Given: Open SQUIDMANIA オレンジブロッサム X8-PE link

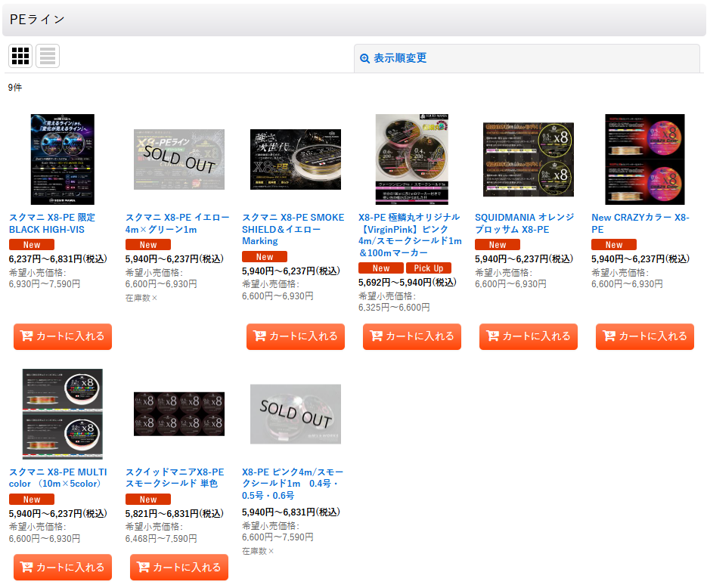Looking at the screenshot, I should [524, 224].
